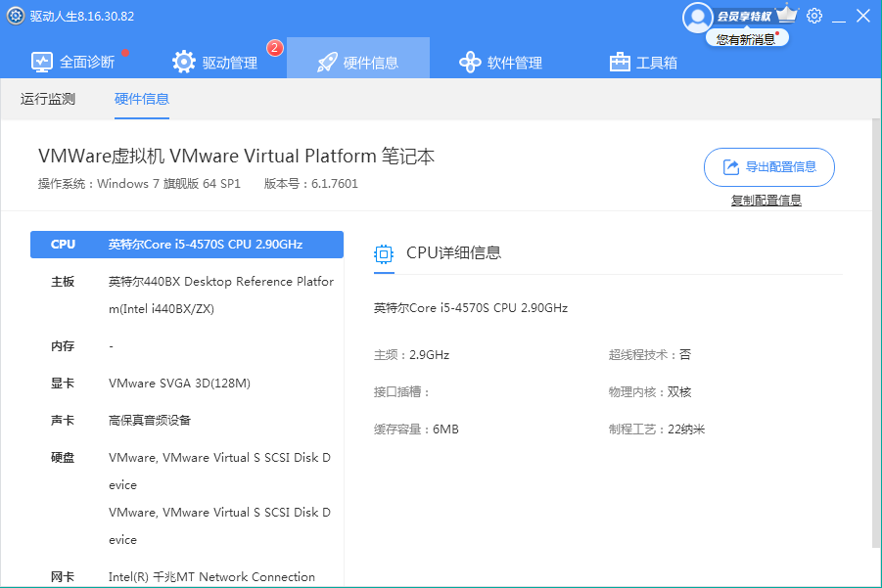
Task: Switch to 运行监测 sub-tab
Action: coord(48,99)
